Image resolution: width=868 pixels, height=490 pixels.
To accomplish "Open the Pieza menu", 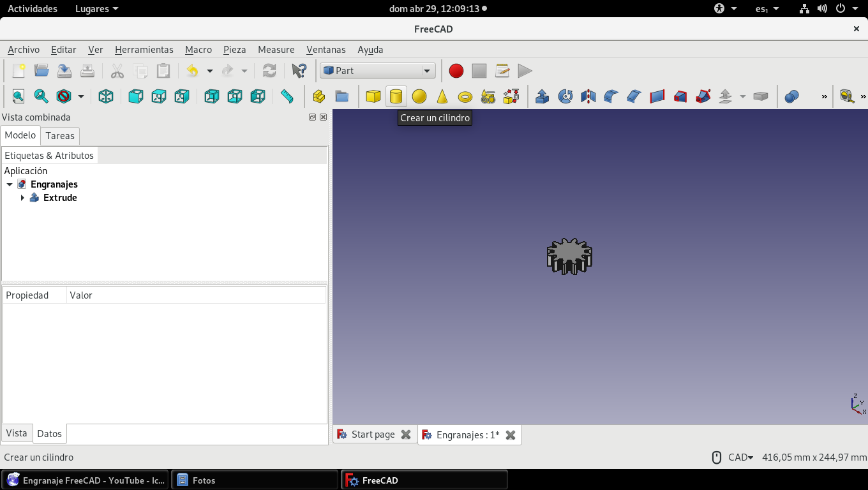I will pyautogui.click(x=235, y=50).
